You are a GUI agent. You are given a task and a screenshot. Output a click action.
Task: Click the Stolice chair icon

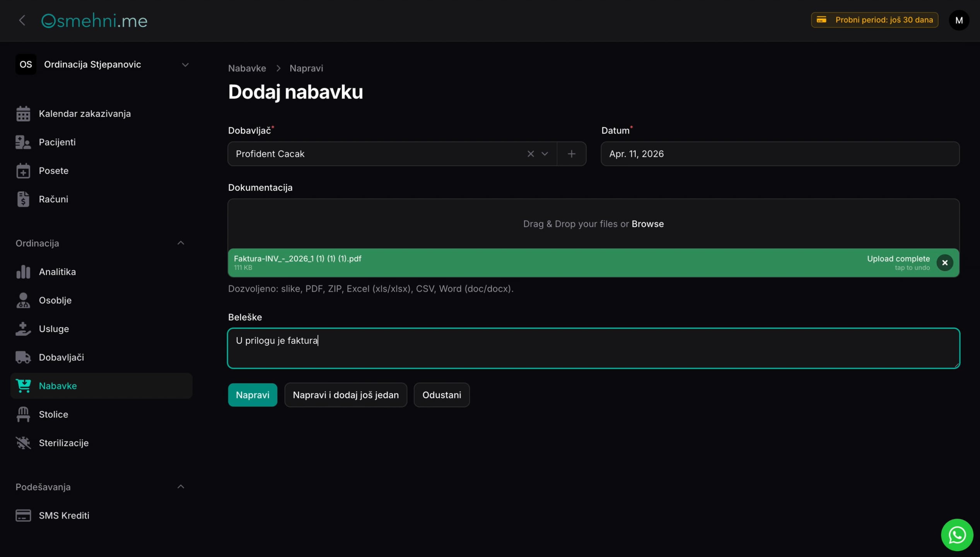pyautogui.click(x=23, y=414)
